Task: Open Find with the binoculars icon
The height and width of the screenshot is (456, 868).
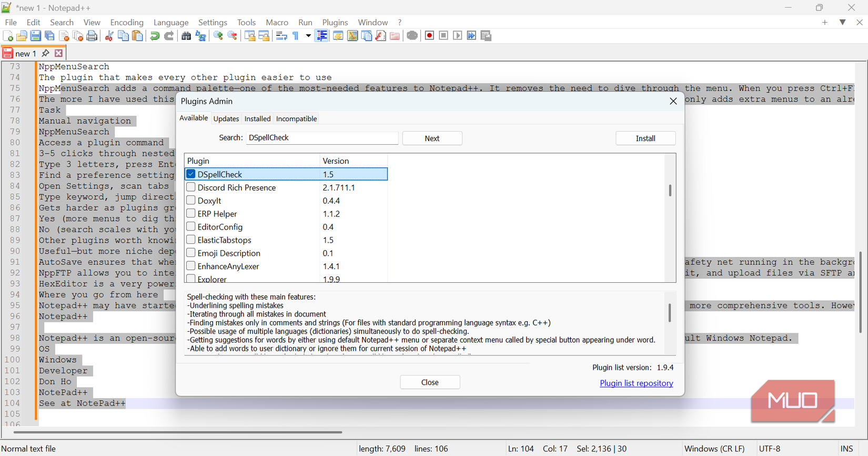Action: [186, 36]
